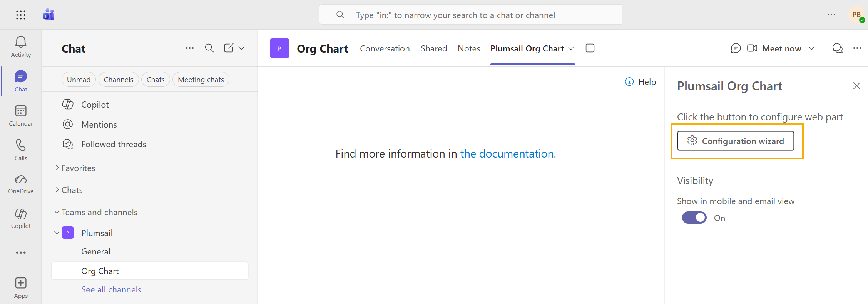Open the Calls app

[x=21, y=150]
